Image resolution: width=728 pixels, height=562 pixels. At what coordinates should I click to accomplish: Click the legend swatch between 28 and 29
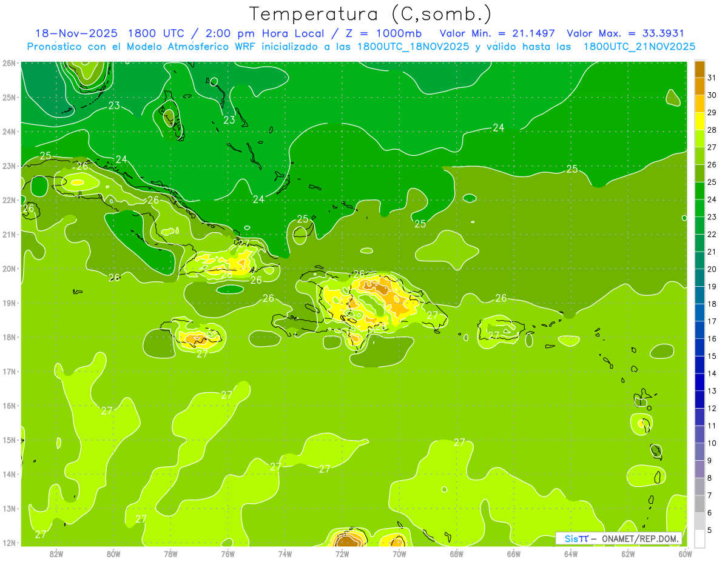700,121
